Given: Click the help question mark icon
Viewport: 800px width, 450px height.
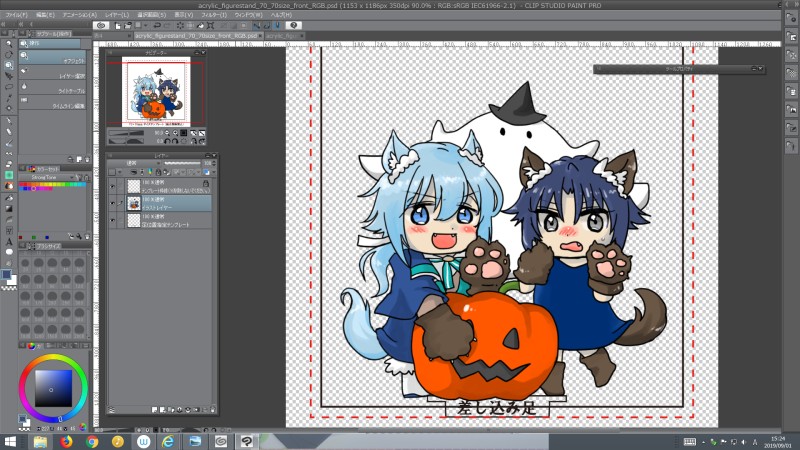Looking at the screenshot, I should click(293, 26).
